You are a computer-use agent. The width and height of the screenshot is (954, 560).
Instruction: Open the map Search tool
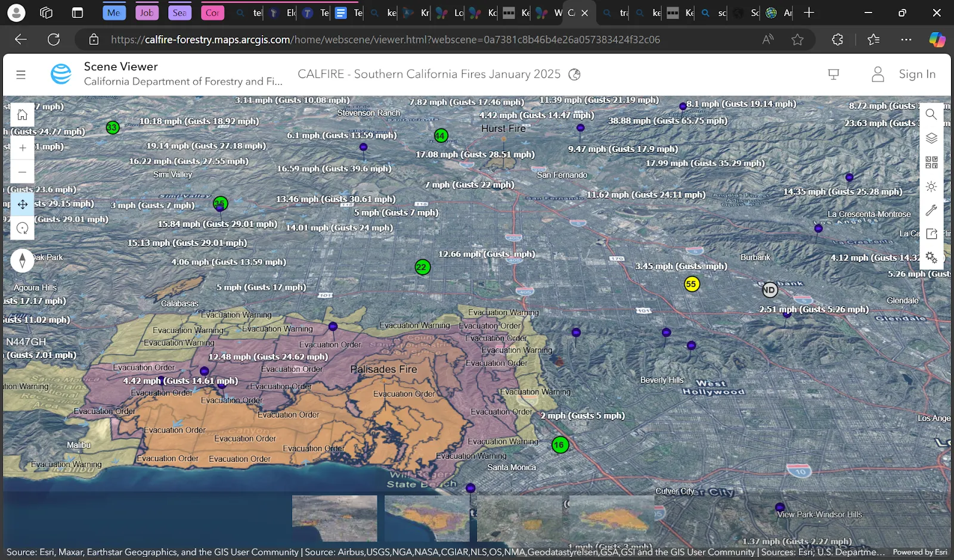(931, 114)
